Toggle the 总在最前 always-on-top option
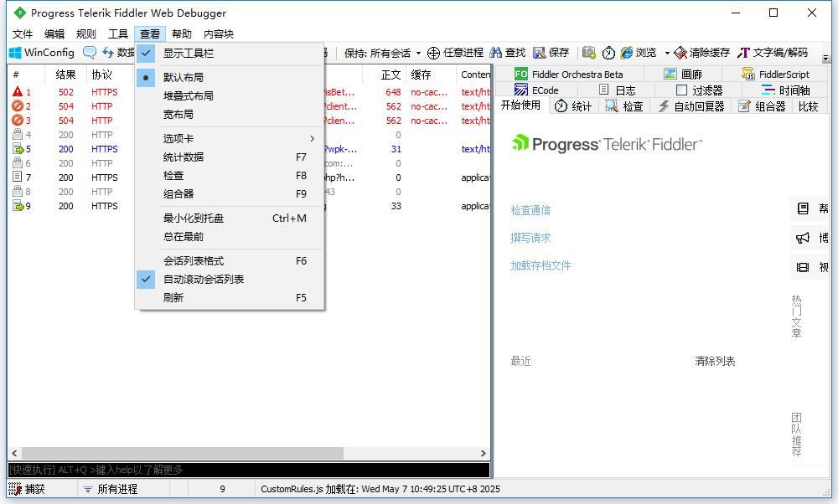This screenshot has height=504, width=838. pyautogui.click(x=230, y=237)
